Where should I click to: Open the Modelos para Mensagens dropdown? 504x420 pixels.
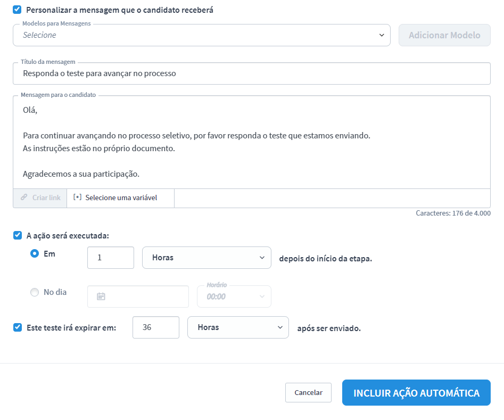(x=202, y=35)
